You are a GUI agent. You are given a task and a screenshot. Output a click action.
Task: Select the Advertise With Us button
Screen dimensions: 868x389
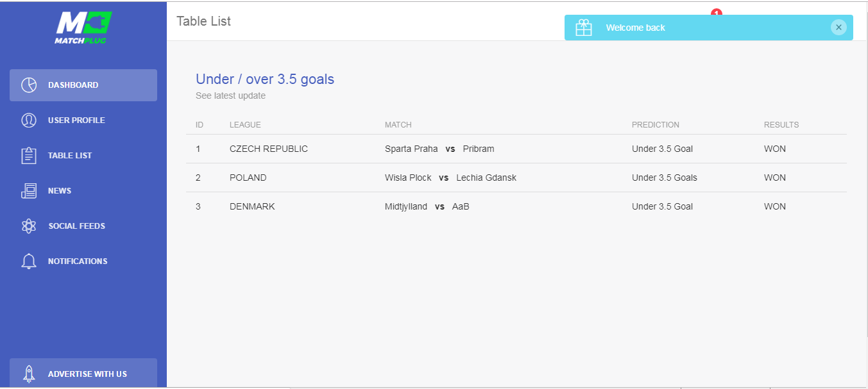(83, 373)
